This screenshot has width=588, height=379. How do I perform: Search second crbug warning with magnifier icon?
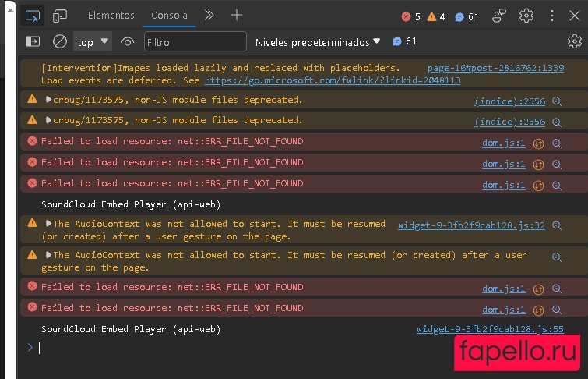[x=557, y=122]
